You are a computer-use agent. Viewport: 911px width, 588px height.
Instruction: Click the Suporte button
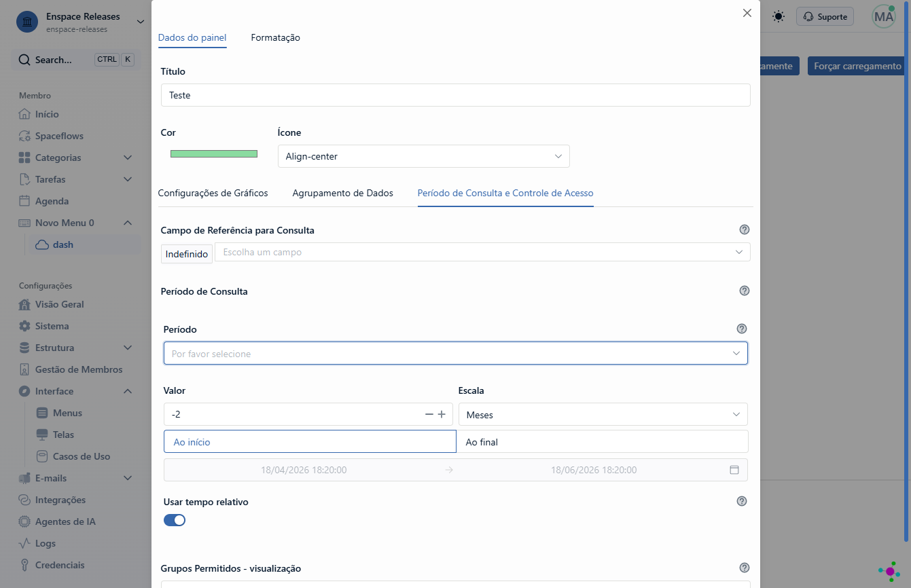coord(825,17)
